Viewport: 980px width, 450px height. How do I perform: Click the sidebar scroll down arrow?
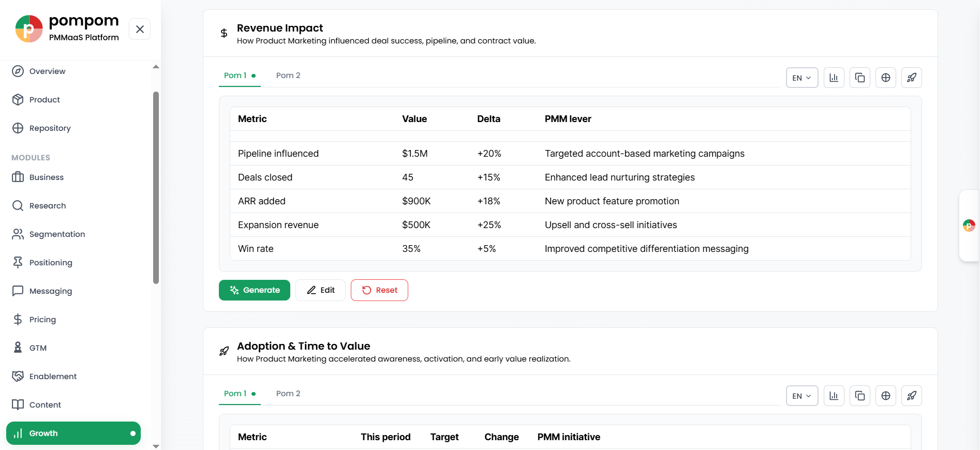click(156, 446)
